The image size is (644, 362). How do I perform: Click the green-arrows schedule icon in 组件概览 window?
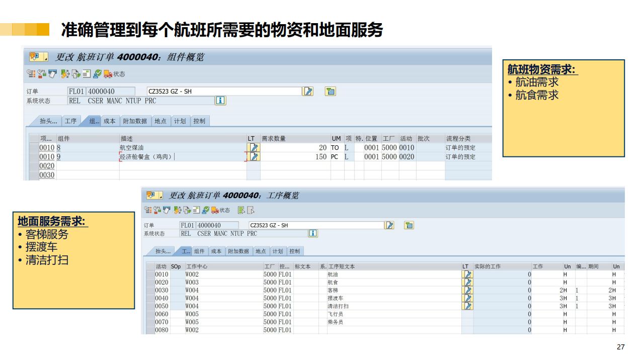coord(65,74)
